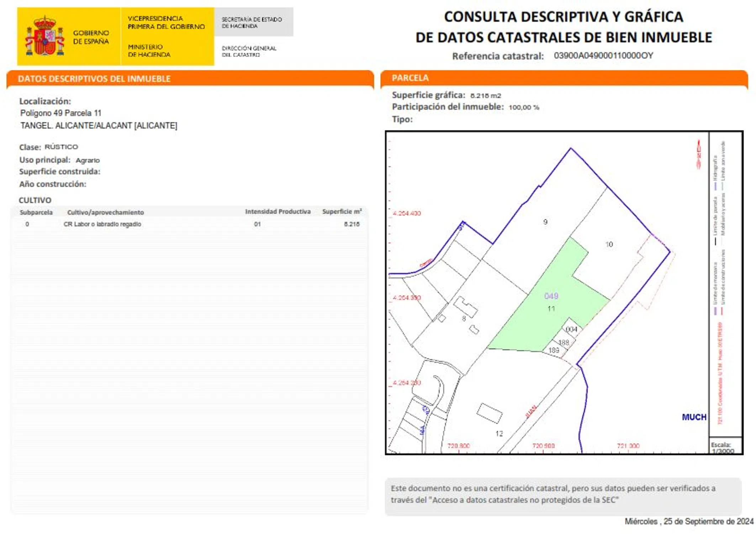756x534 pixels.
Task: Click the Spanish coat of arms emblem
Action: click(44, 36)
